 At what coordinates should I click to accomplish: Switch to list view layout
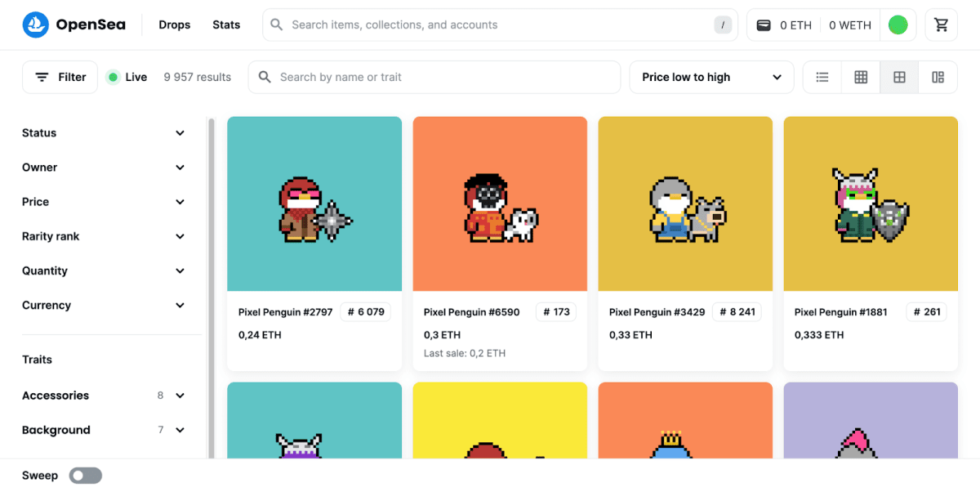tap(822, 77)
